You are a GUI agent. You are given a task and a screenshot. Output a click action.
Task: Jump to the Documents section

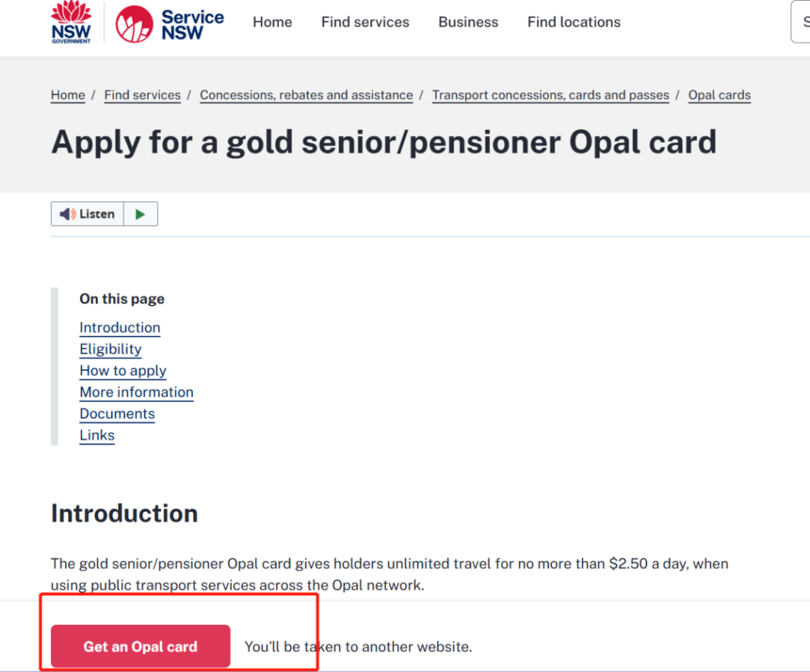pos(116,413)
